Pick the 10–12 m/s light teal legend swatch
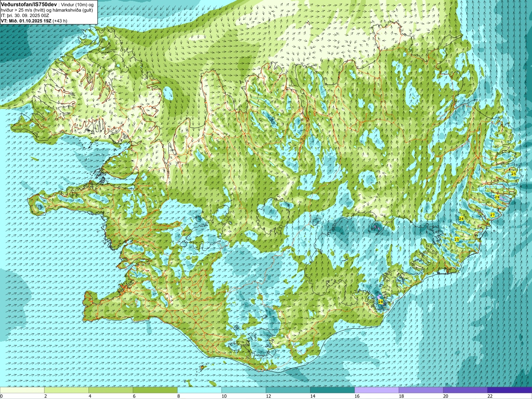The width and height of the screenshot is (532, 399). coord(244,390)
